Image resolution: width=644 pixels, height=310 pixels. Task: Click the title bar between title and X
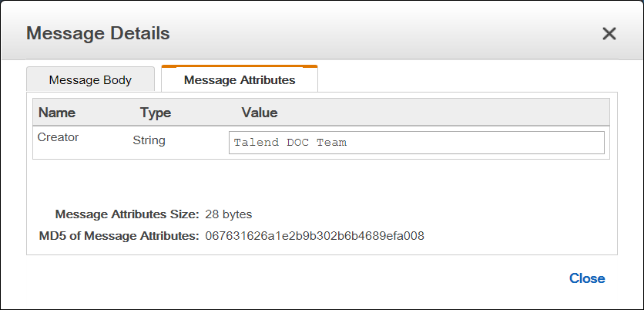[x=385, y=33]
